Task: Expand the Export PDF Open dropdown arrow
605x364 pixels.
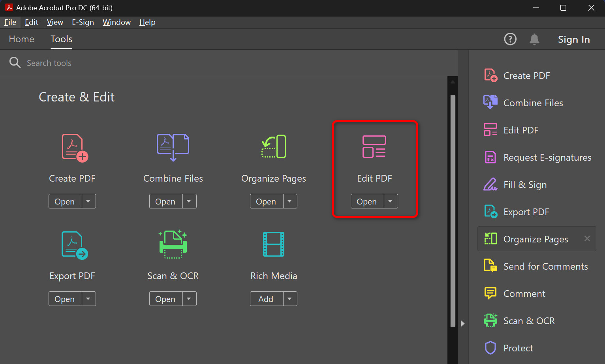Action: [x=88, y=299]
